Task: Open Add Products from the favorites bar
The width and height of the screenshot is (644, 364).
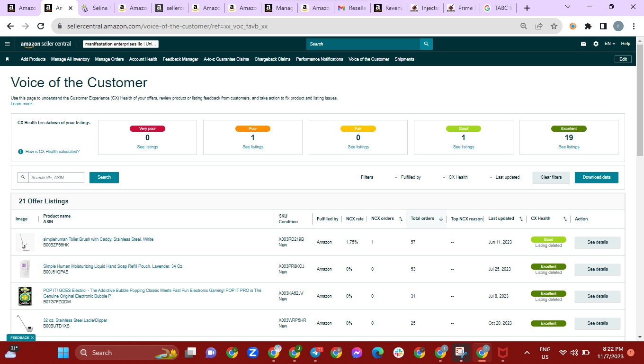Action: (33, 59)
